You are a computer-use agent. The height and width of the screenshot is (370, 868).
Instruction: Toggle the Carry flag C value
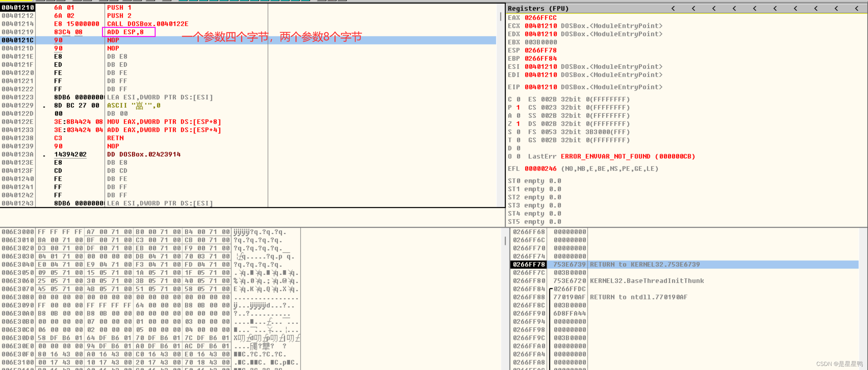(518, 99)
